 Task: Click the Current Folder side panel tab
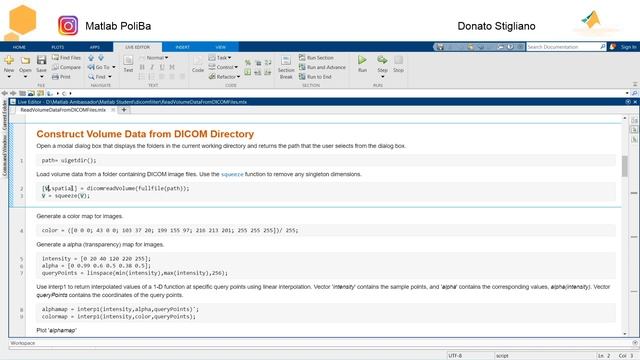[4, 116]
